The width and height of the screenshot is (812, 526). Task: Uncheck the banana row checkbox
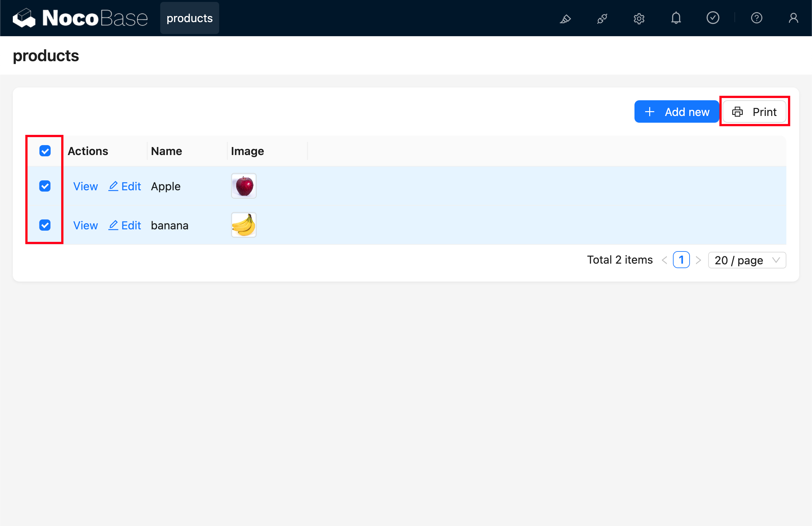pos(45,225)
